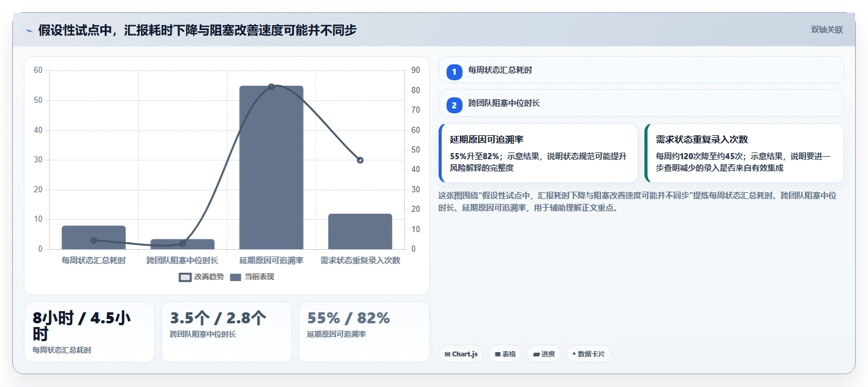This screenshot has width=868, height=387.
Task: Click the number 1 badge for 每周状态汇总耗时
Action: (454, 72)
